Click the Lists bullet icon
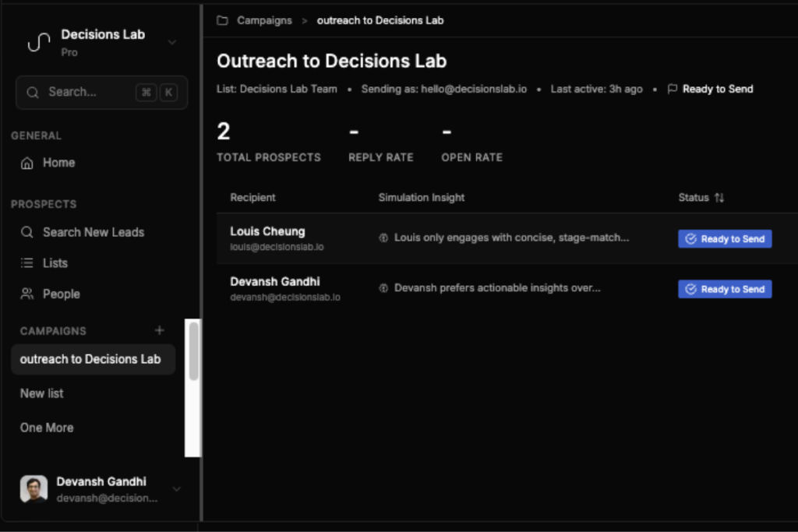This screenshot has height=532, width=798. [27, 263]
